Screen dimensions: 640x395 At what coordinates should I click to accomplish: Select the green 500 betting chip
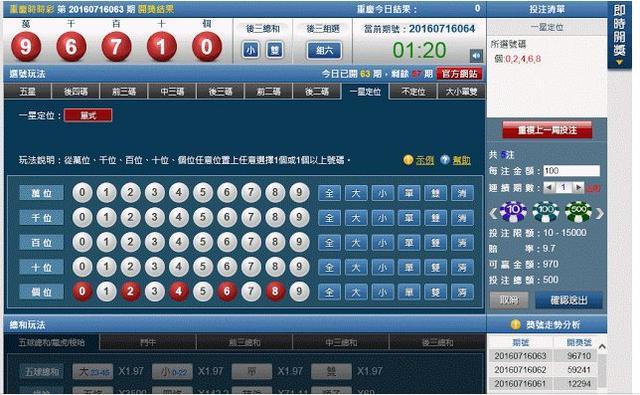(578, 211)
